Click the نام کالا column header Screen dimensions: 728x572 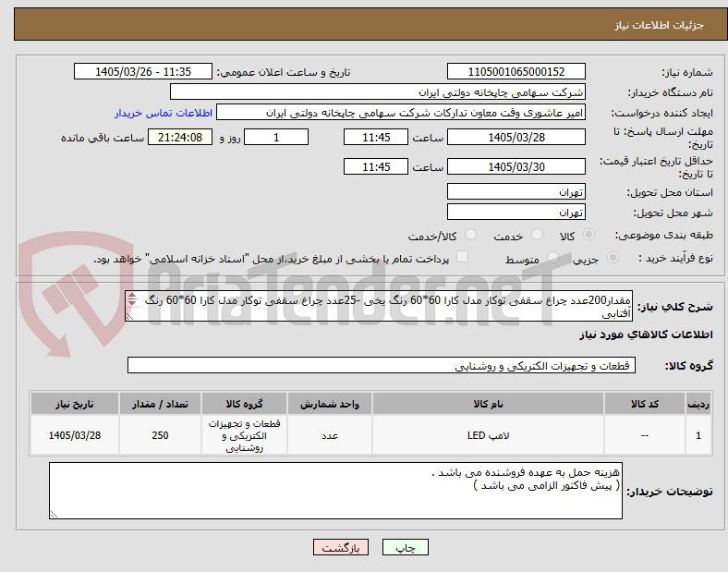click(488, 404)
